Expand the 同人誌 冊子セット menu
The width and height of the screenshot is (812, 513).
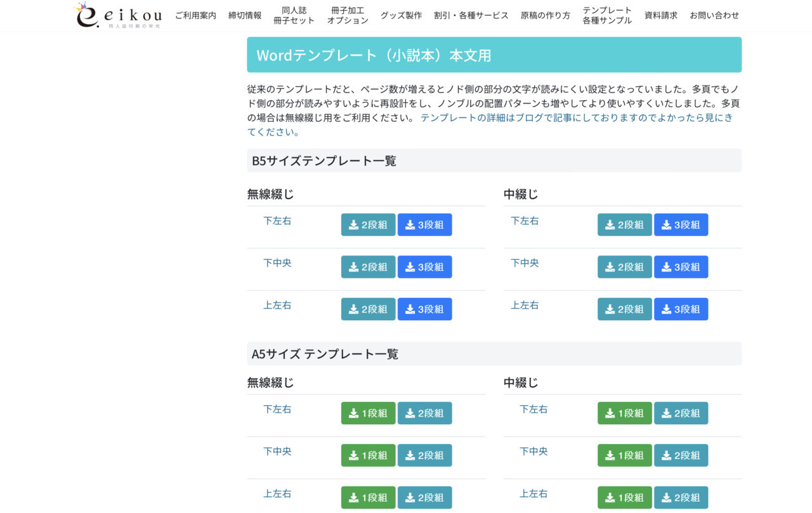pos(294,15)
